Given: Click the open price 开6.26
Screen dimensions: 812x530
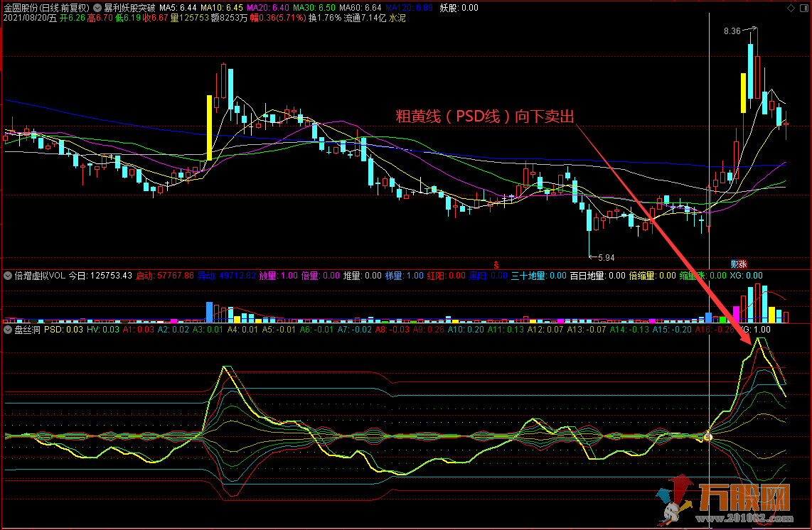Looking at the screenshot, I should pos(72,18).
